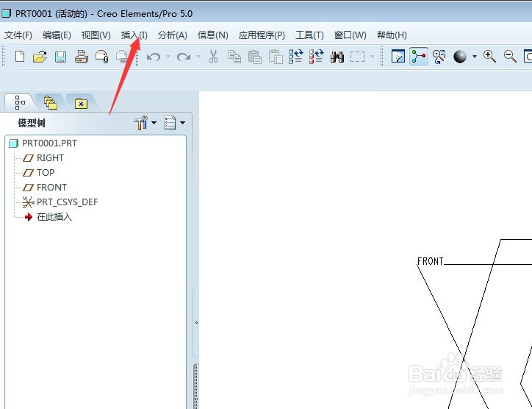Select PRT0001.PRT in model tree
The height and width of the screenshot is (409, 532).
(49, 143)
